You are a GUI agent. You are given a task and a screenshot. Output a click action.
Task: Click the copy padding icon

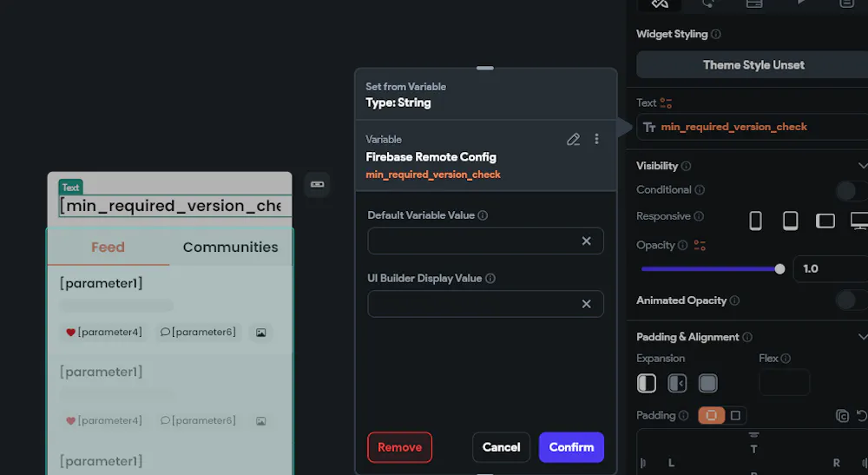click(841, 416)
